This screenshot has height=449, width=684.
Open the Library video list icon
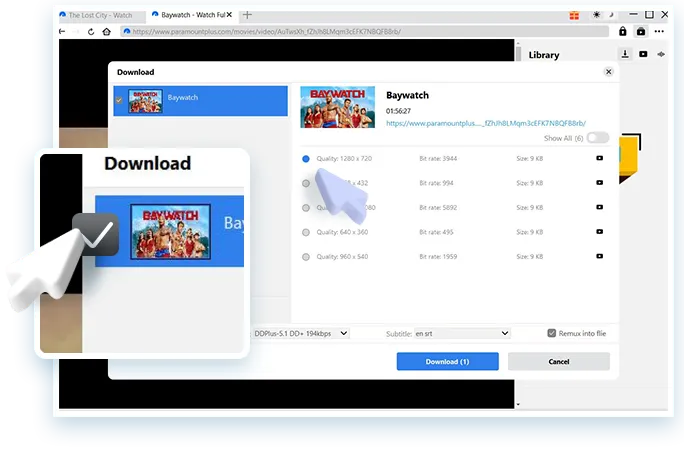coord(643,54)
